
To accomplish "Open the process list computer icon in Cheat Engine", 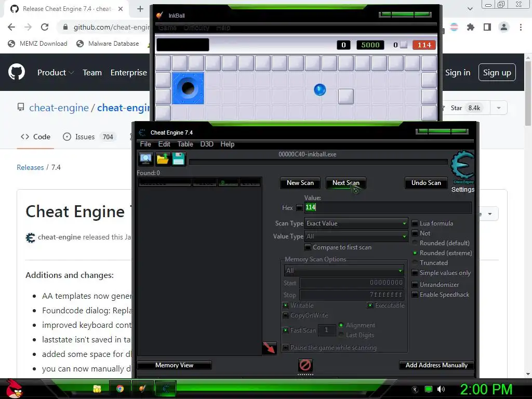I will 146,158.
